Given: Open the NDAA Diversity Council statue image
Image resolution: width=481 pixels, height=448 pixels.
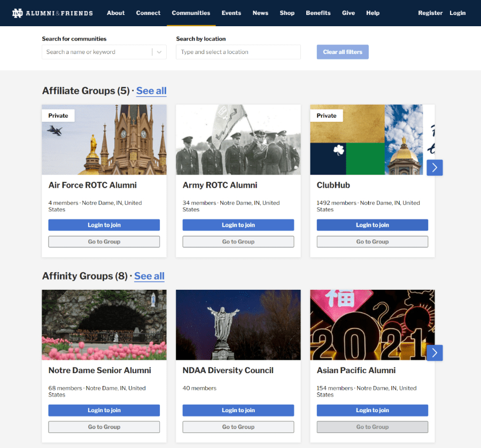Looking at the screenshot, I should 238,325.
